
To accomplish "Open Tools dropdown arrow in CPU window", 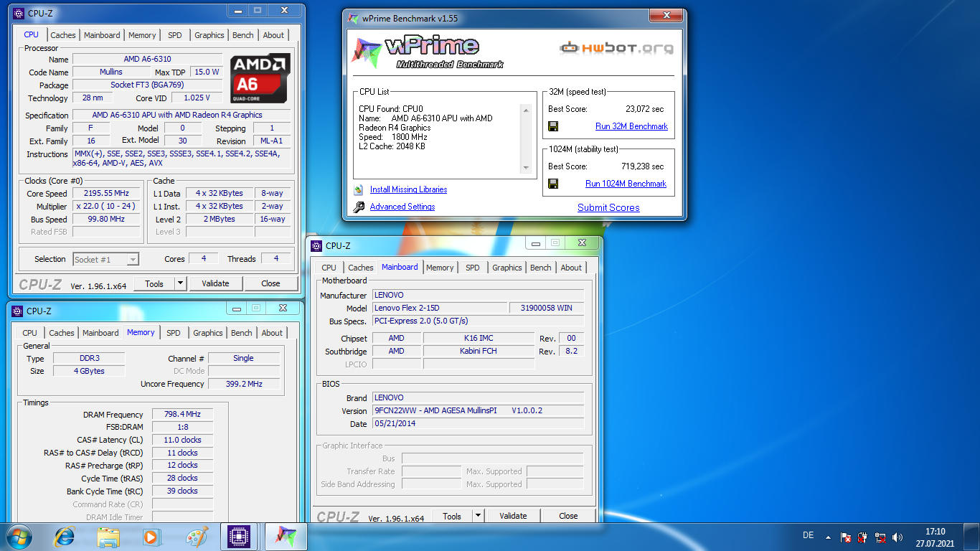I will pyautogui.click(x=180, y=284).
